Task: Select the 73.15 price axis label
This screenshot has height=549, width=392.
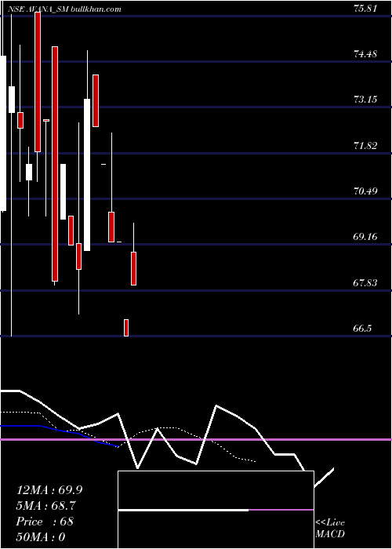Action: tap(365, 100)
